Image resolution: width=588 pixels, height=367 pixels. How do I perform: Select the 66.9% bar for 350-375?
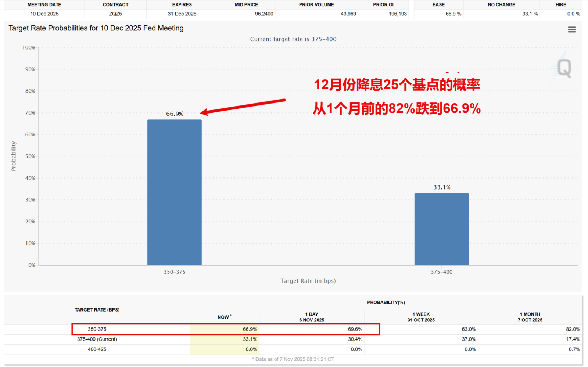tap(174, 191)
